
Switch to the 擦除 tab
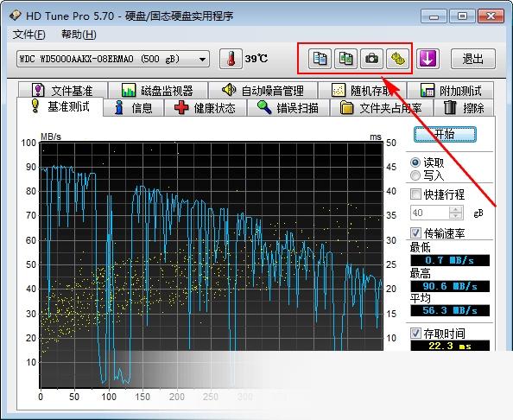click(464, 108)
